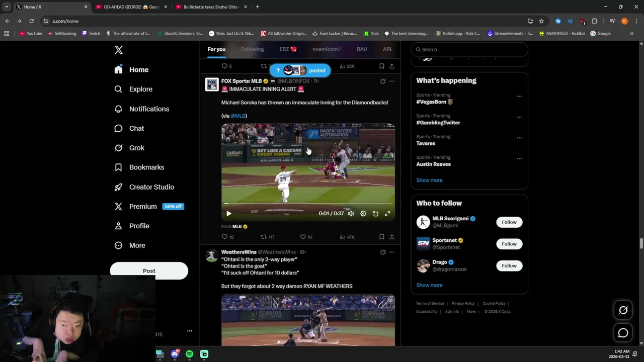Follow MLB Scorigami
The width and height of the screenshot is (644, 362).
coord(509,222)
